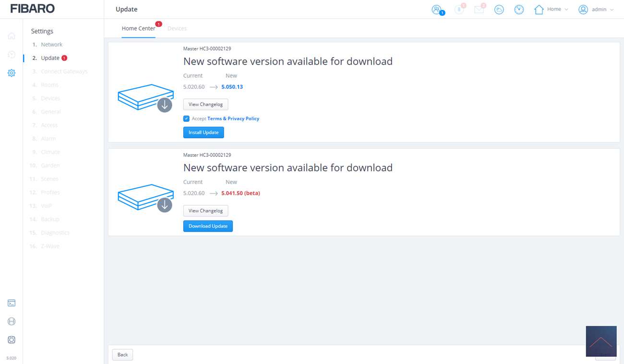Viewport: 624px width, 364px height.
Task: View Changelog for version 5.050.13
Action: click(205, 104)
